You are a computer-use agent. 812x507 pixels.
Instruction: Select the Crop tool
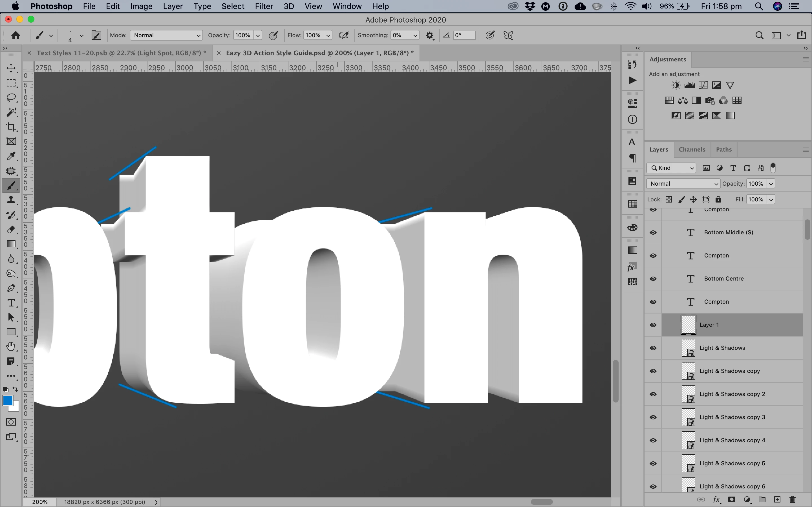[x=11, y=127]
